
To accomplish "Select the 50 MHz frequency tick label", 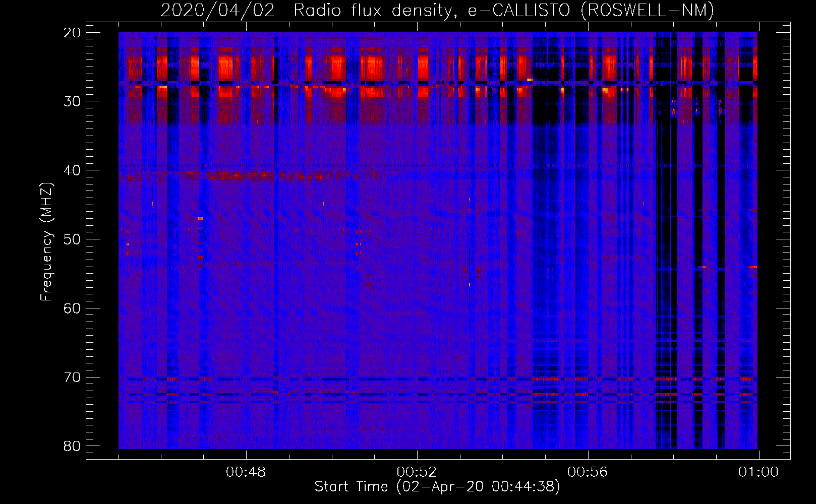I will [73, 239].
